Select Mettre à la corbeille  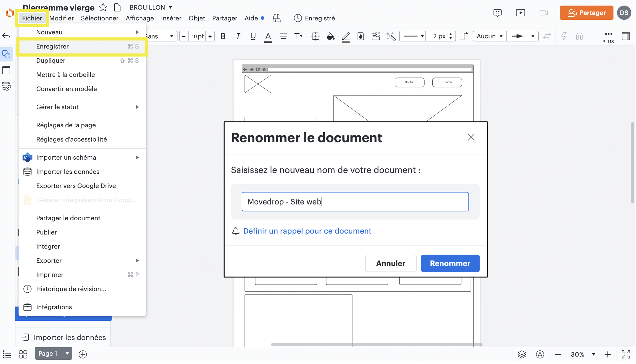pos(82,75)
